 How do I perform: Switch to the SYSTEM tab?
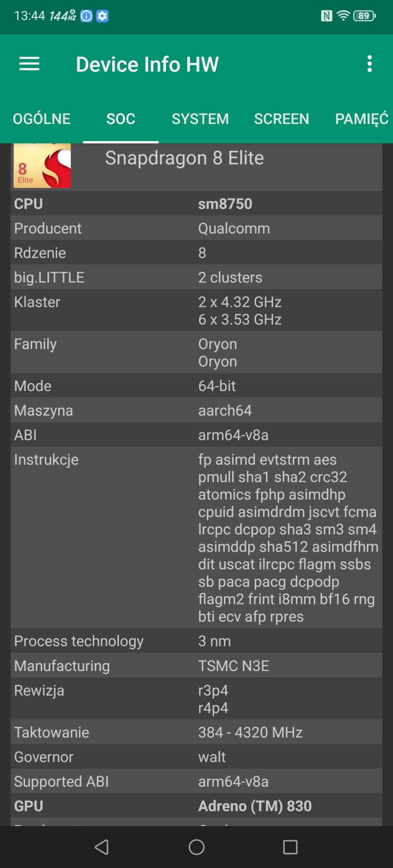(200, 119)
